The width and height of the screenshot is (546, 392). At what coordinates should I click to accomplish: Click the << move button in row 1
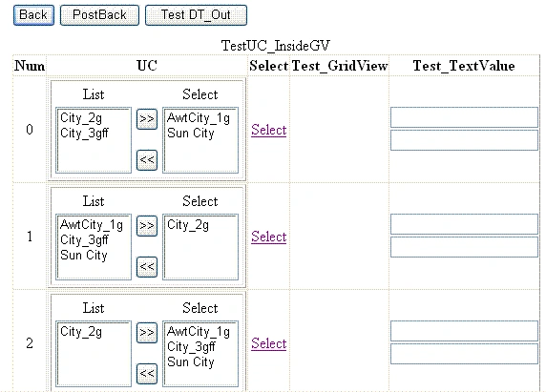(147, 267)
